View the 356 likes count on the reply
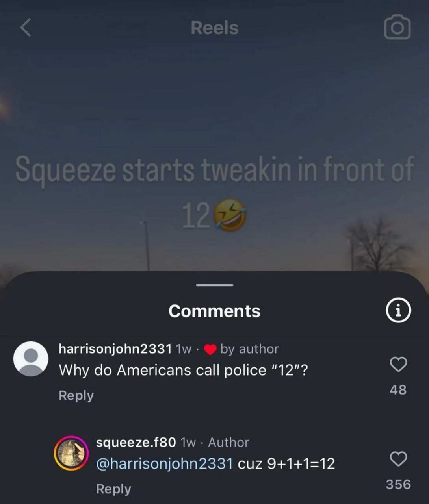Image resolution: width=429 pixels, height=504 pixels. 398,484
